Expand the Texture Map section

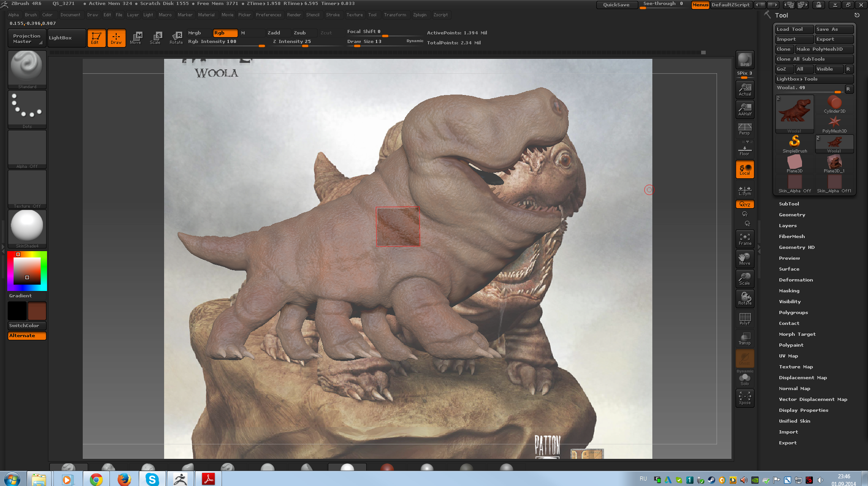(x=796, y=367)
